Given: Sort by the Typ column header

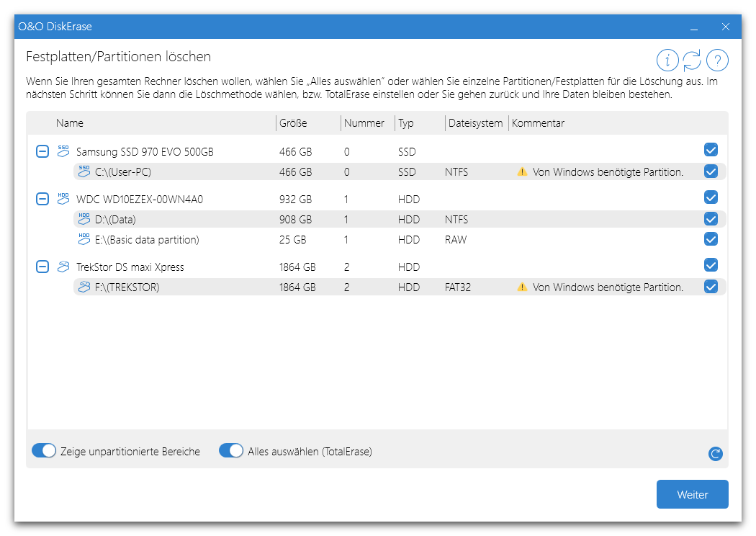Looking at the screenshot, I should click(x=406, y=123).
